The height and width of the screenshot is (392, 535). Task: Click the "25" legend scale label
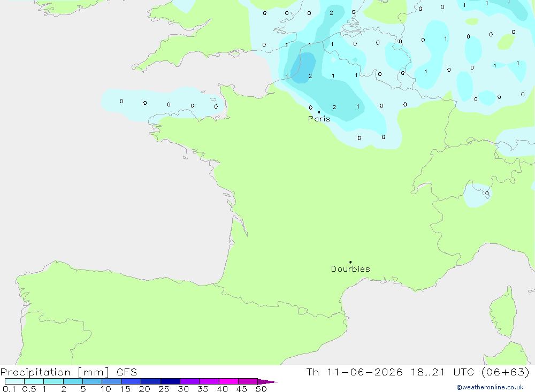(164, 389)
